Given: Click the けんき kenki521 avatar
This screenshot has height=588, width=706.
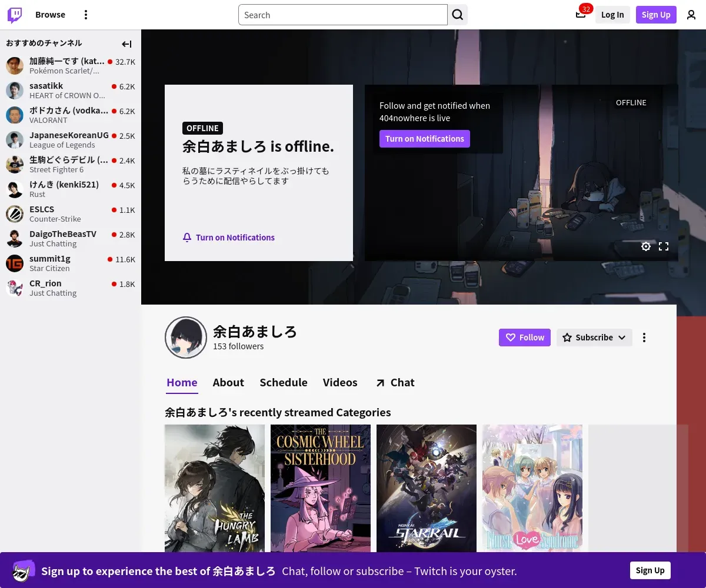Looking at the screenshot, I should pos(15,189).
